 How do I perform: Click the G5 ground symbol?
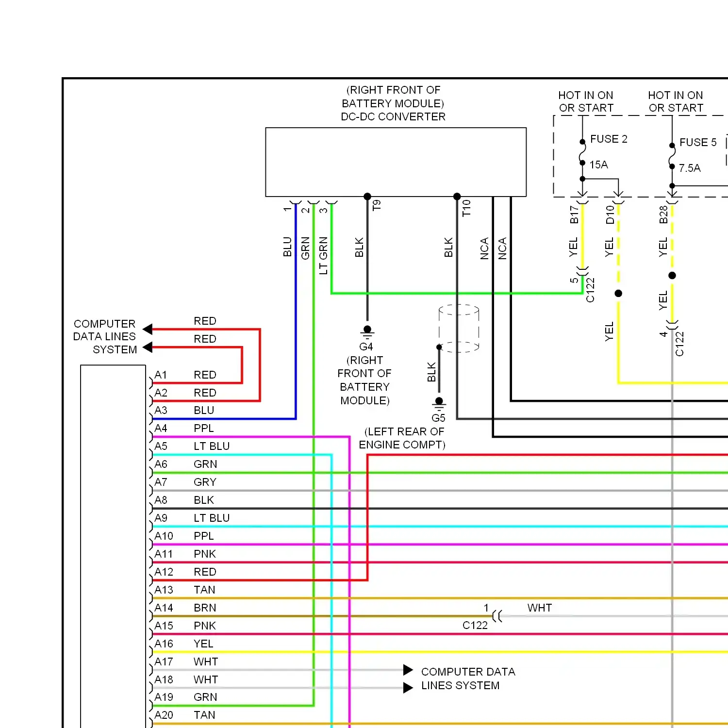[439, 404]
